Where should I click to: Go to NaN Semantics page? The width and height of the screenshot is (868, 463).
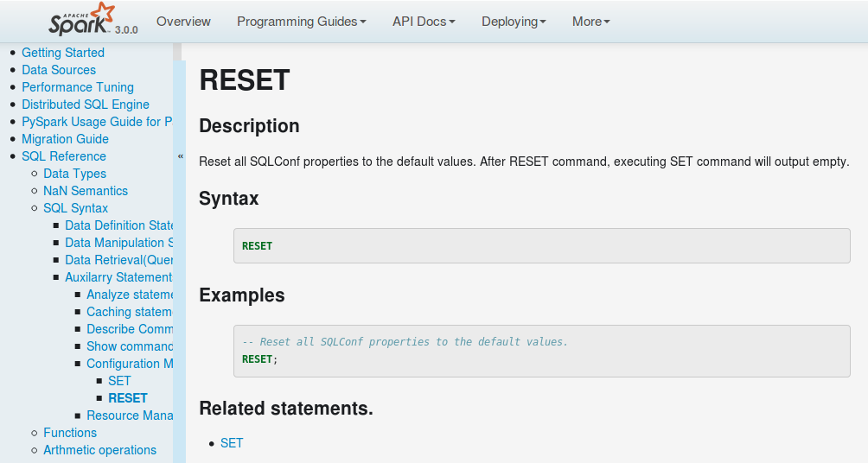(x=86, y=191)
